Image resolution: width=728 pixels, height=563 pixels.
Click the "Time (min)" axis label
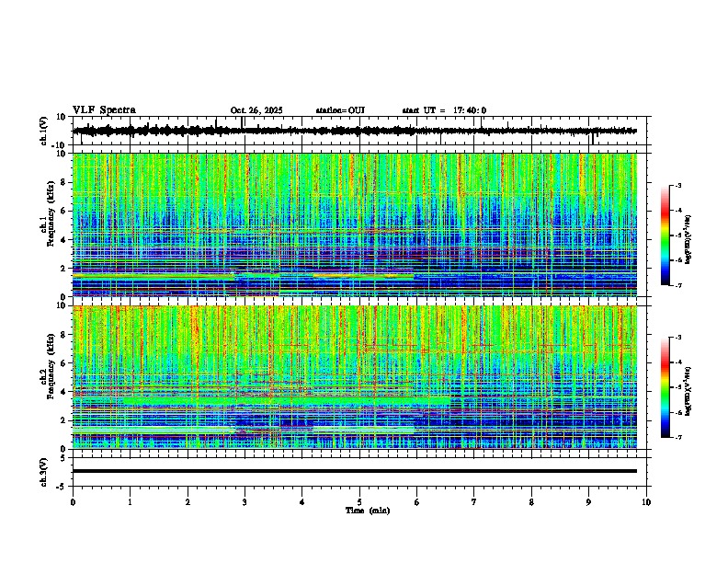pyautogui.click(x=368, y=511)
